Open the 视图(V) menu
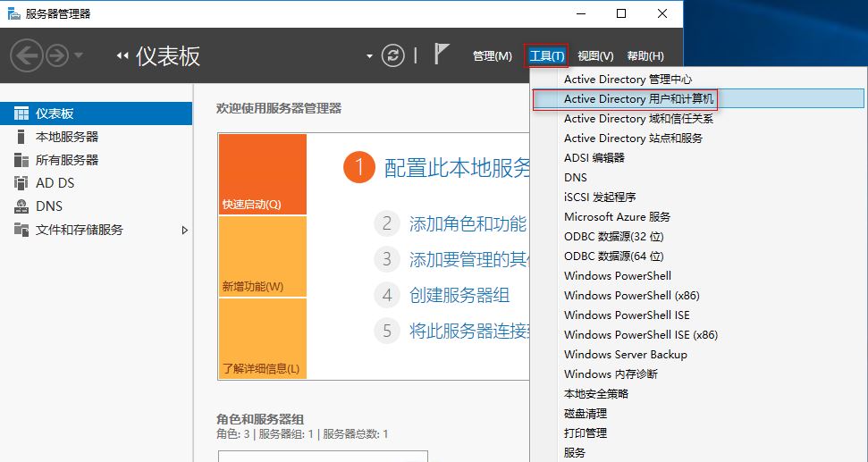The width and height of the screenshot is (868, 462). tap(595, 56)
